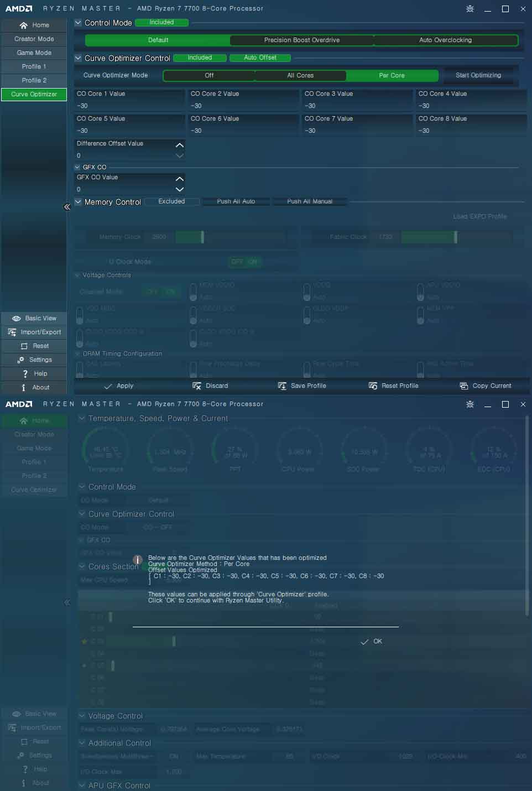The image size is (532, 791).
Task: Click the Fabric Clock slider
Action: [457, 237]
